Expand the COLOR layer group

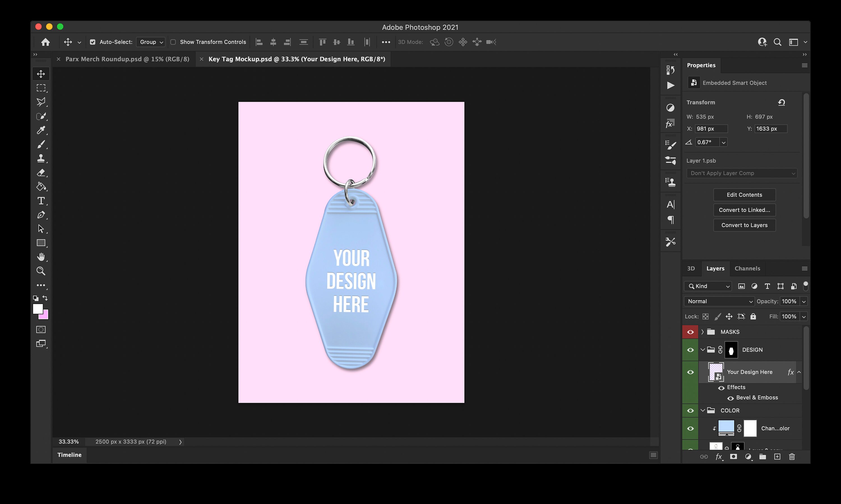point(703,410)
